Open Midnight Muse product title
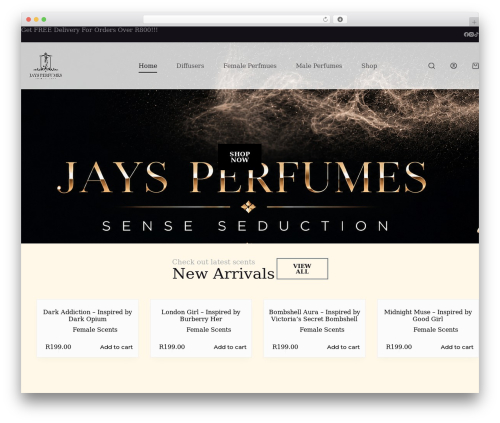This screenshot has height=423, width=500. pos(428,315)
